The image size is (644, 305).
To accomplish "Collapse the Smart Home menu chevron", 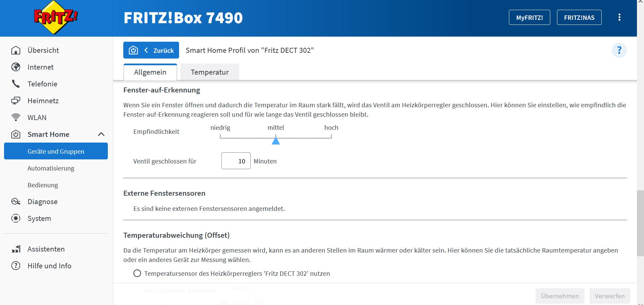I will click(x=101, y=134).
